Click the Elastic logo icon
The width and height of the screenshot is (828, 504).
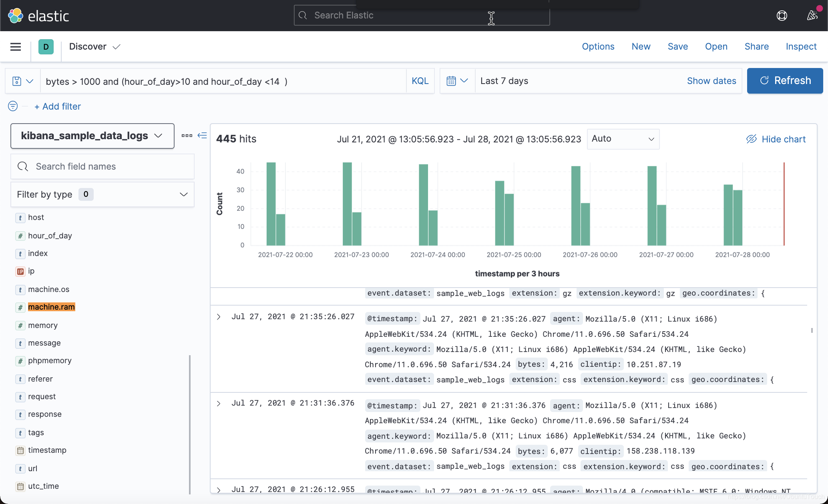click(x=16, y=16)
